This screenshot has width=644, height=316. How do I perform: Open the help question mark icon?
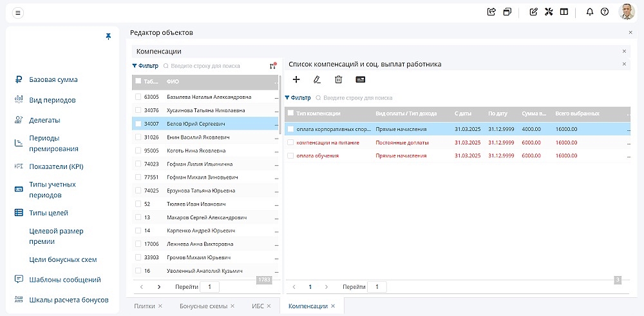(604, 12)
